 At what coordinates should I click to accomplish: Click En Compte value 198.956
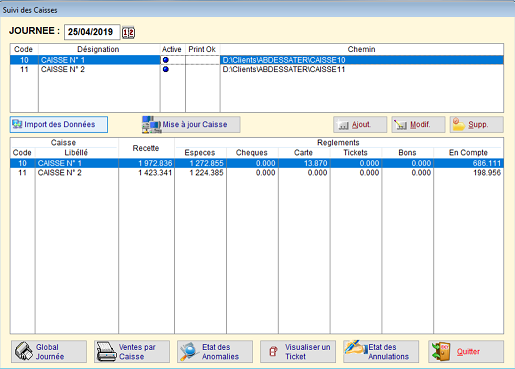tap(487, 173)
